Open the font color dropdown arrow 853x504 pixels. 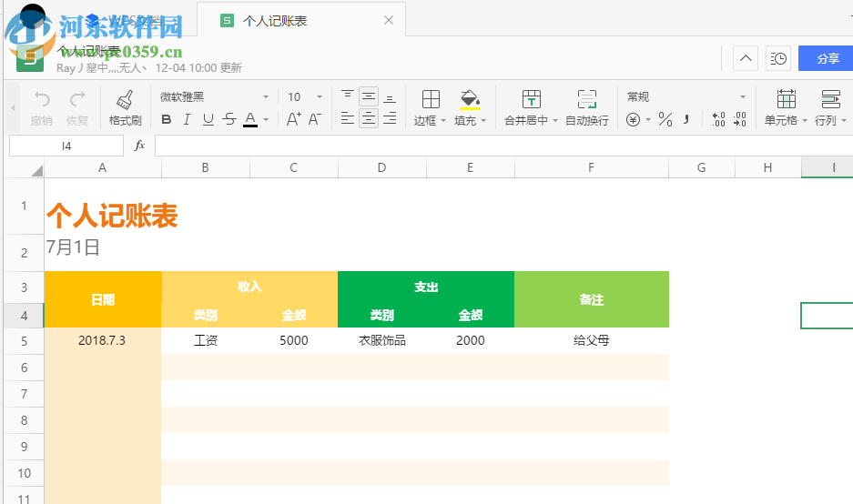tap(266, 119)
